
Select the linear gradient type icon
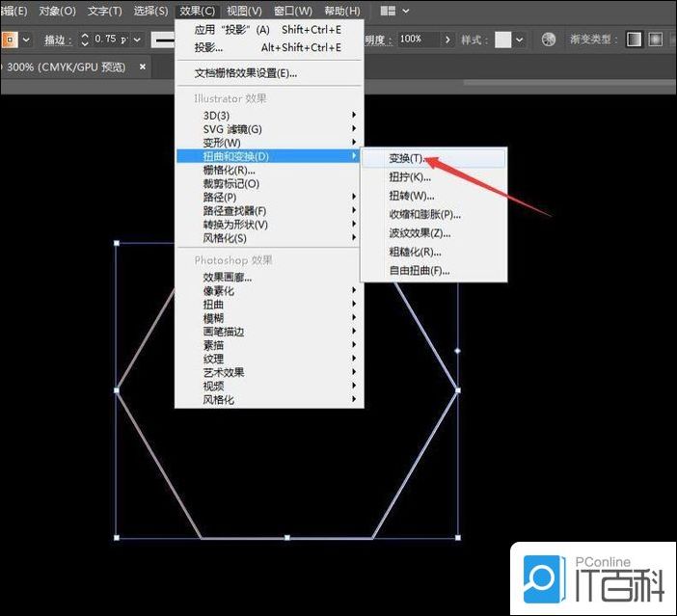coord(635,40)
